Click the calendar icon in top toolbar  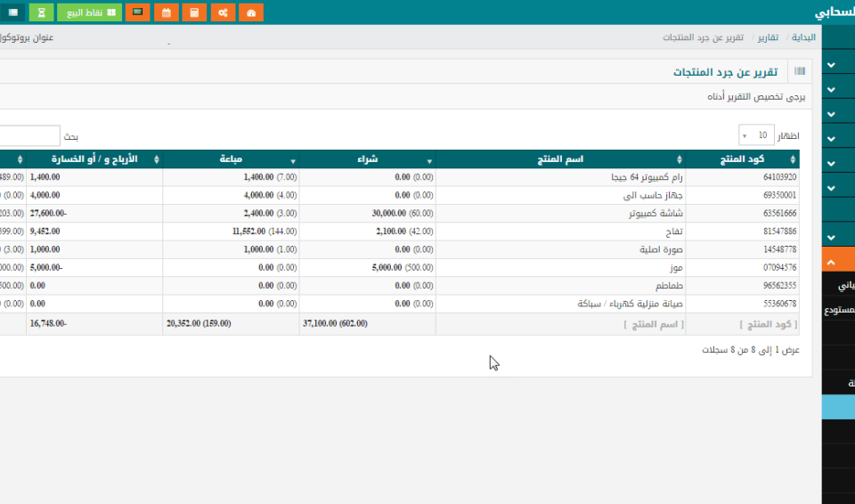[166, 12]
